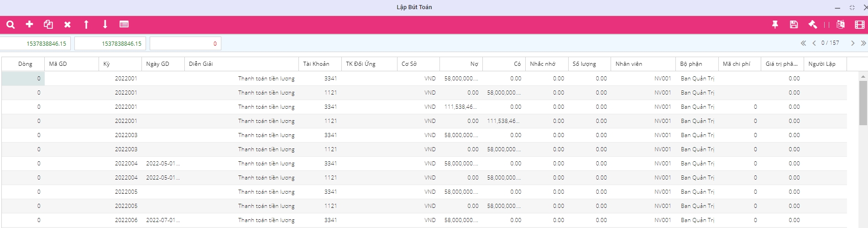Click the film strip icon
868x228 pixels.
[x=860, y=25]
